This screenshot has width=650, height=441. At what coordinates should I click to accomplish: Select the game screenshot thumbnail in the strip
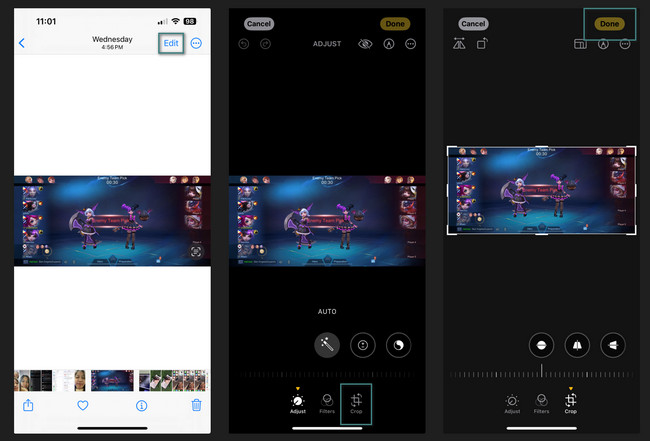coord(112,380)
